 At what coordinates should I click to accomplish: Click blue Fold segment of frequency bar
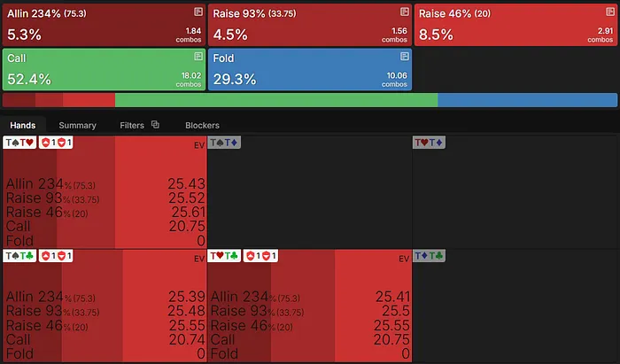click(x=528, y=100)
